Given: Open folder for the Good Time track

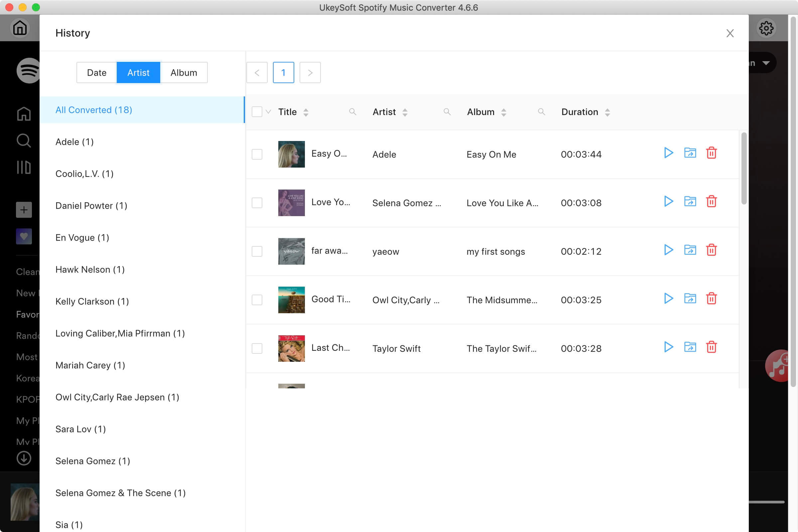Looking at the screenshot, I should coord(690,299).
